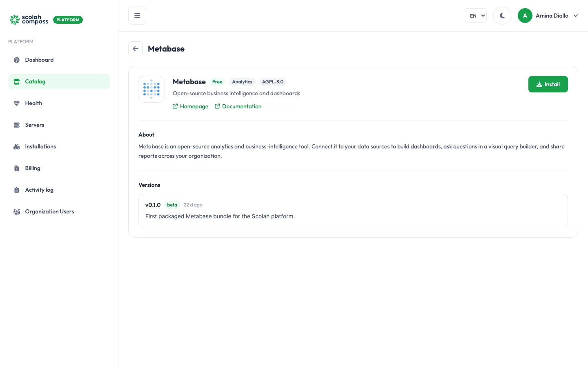The width and height of the screenshot is (588, 368).
Task: View the Activity log
Action: [59, 190]
